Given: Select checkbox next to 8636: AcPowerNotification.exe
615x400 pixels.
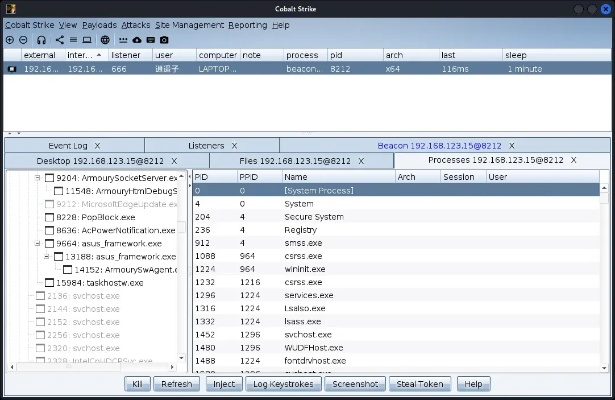Looking at the screenshot, I should pos(50,229).
